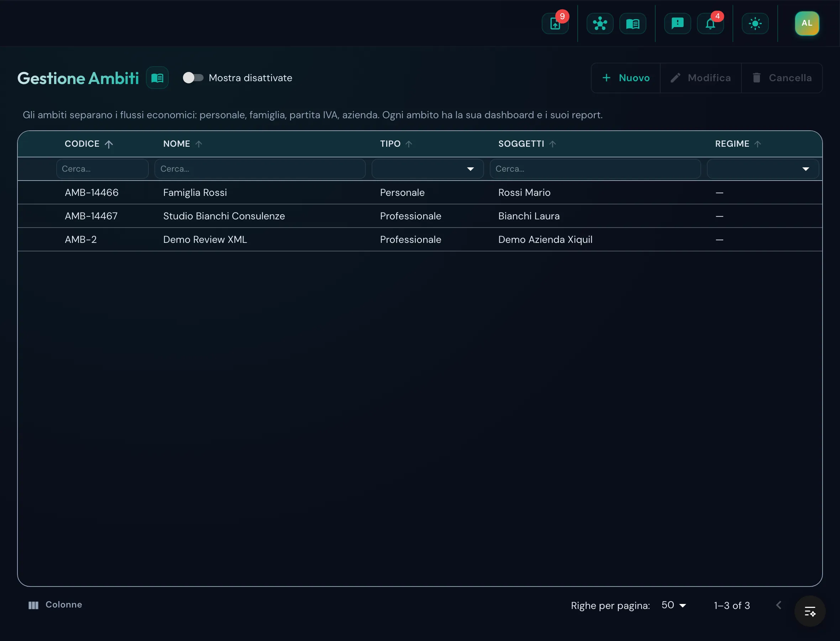Focus the SOGGETTI search field
The image size is (840, 641).
tap(595, 169)
